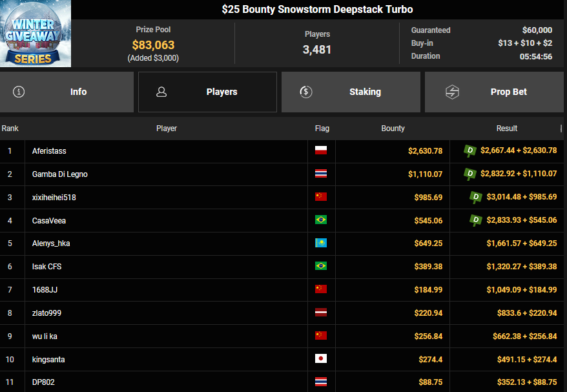Click green deal badge in CasaVeea row
Screen dimensions: 567x392
[x=476, y=220]
